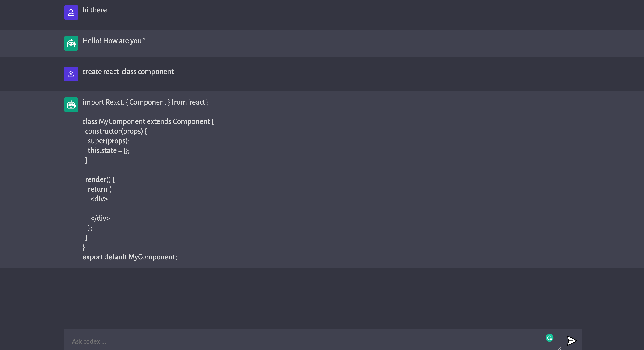Image resolution: width=644 pixels, height=350 pixels.
Task: Click the 'hi there' message text
Action: coord(94,10)
